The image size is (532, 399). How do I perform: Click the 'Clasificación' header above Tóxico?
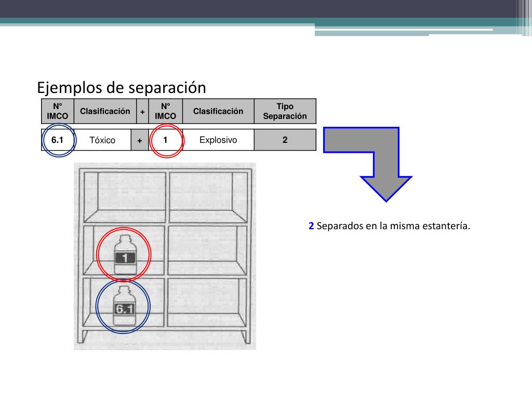point(105,111)
